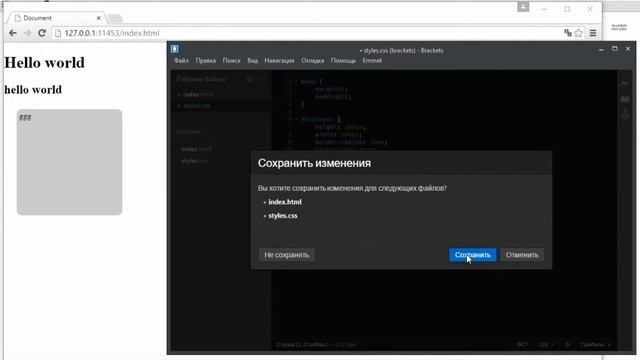Open Chrome's hamburger menu
This screenshot has height=360, width=640.
point(593,33)
